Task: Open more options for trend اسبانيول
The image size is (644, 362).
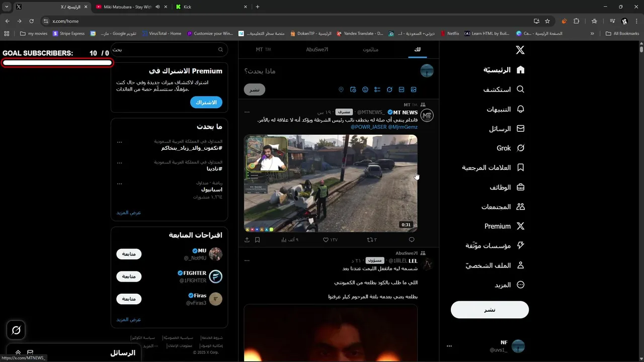Action: click(x=119, y=184)
